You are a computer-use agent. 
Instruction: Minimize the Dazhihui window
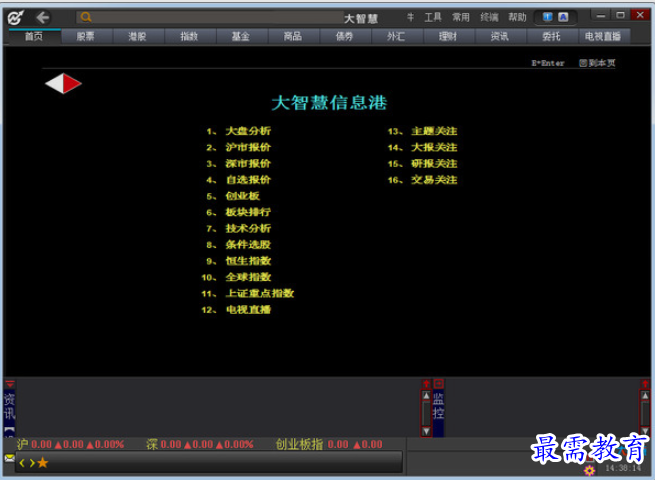(x=601, y=15)
